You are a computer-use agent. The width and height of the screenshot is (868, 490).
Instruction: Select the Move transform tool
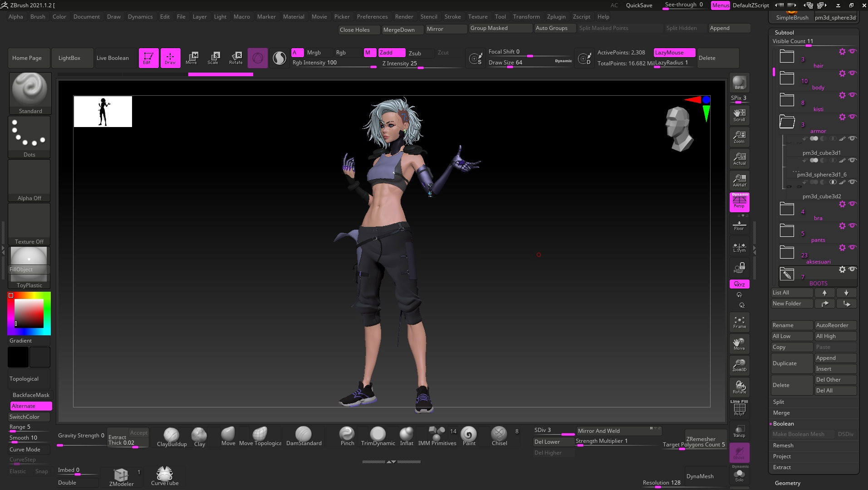point(191,58)
